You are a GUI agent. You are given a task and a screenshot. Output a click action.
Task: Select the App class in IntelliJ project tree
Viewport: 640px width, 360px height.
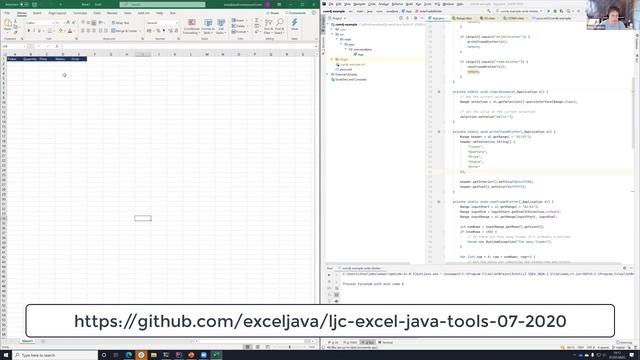coord(358,54)
